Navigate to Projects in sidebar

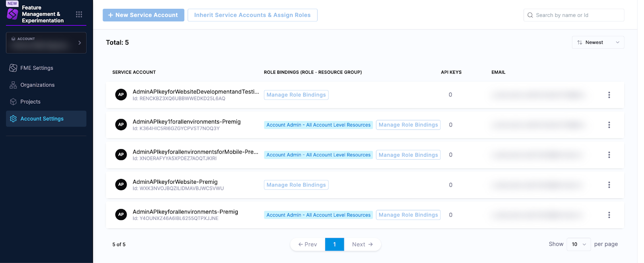[x=30, y=102]
